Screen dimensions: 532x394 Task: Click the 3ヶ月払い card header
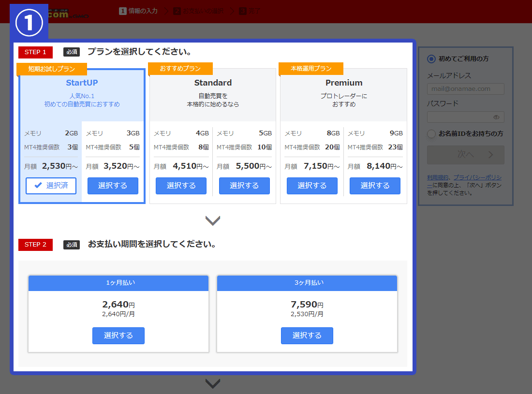pos(307,283)
